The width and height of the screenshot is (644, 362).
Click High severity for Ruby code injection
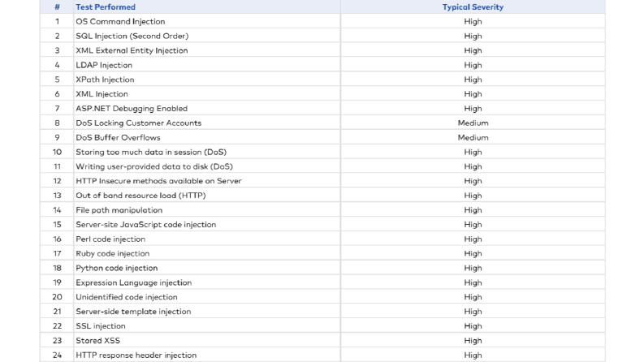(473, 253)
